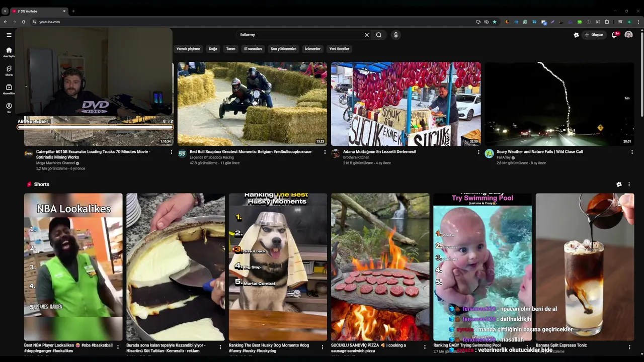Open the account avatar menu

(x=628, y=35)
